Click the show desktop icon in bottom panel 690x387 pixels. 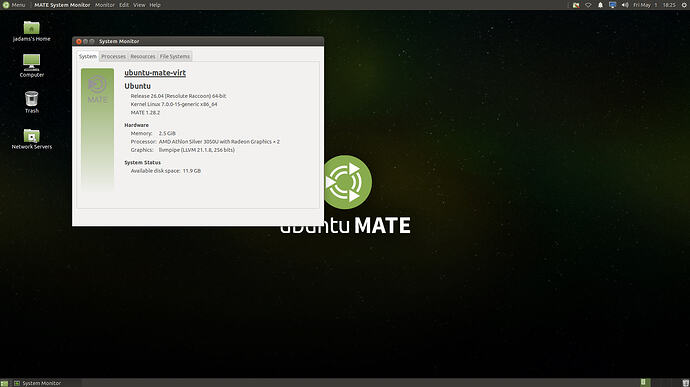click(4, 383)
